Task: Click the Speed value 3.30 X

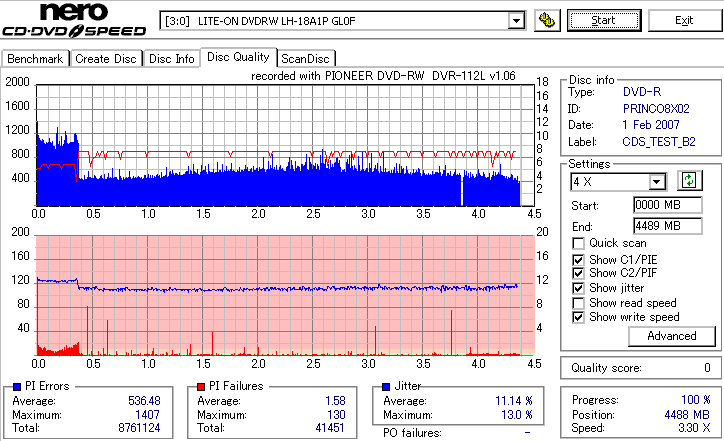Action: [x=694, y=428]
